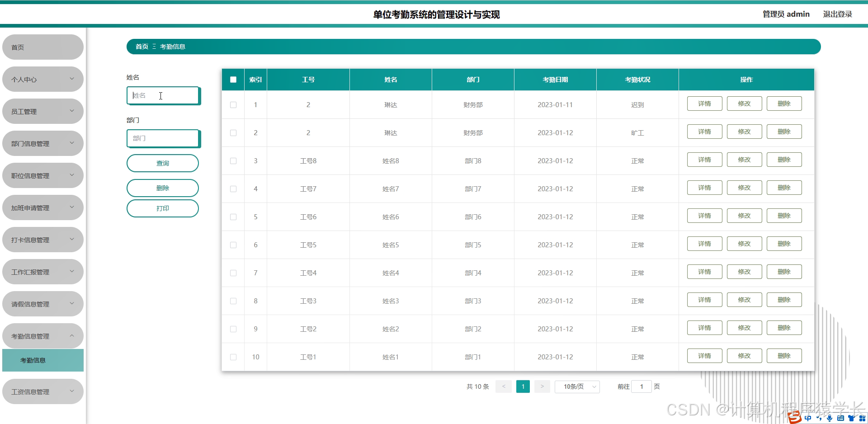Select checkbox of row 工号8
868x424 pixels.
233,161
